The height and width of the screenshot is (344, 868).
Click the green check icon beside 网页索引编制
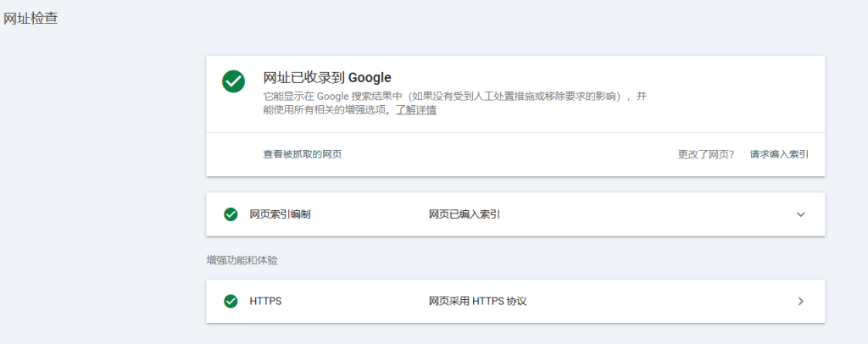(x=231, y=214)
